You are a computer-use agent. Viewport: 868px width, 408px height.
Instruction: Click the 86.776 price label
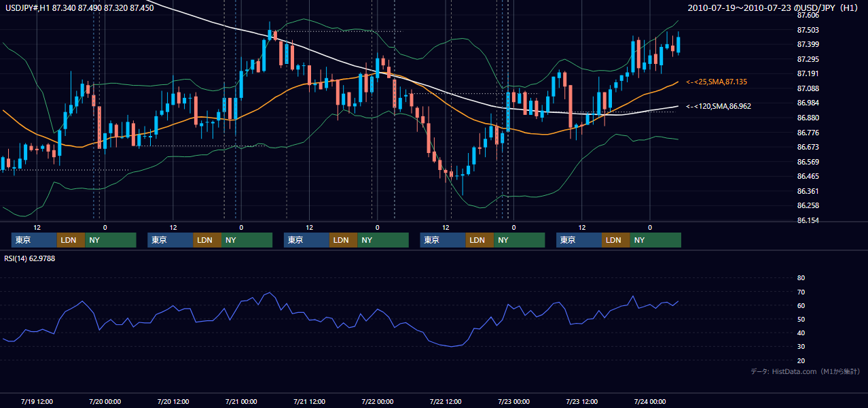pyautogui.click(x=808, y=133)
